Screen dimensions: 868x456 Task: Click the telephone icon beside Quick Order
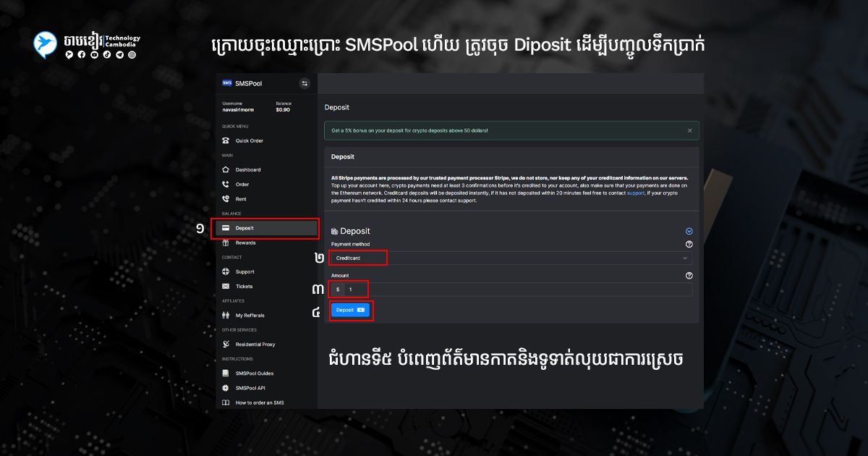226,140
